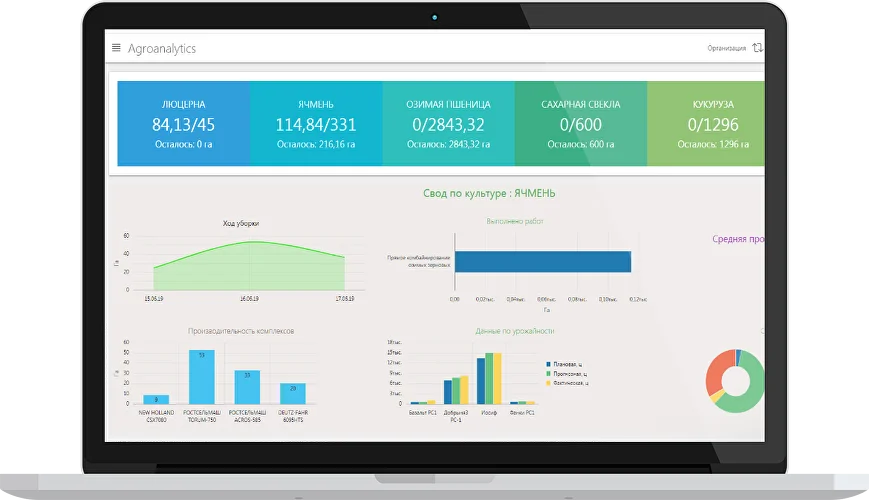Click the NEW HOLLAND CSX7080 bar
The width and height of the screenshot is (869, 500).
[x=156, y=399]
